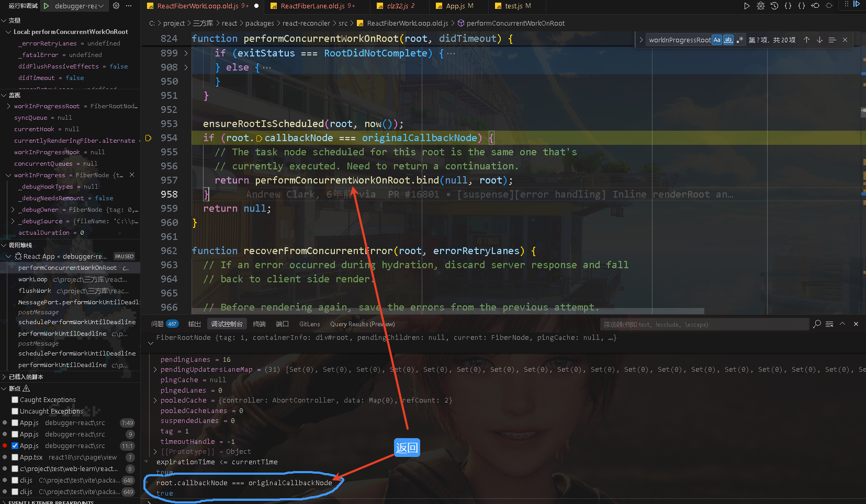Open the timeline history clock icon
Image resolution: width=866 pixels, height=504 pixels.
[774, 6]
